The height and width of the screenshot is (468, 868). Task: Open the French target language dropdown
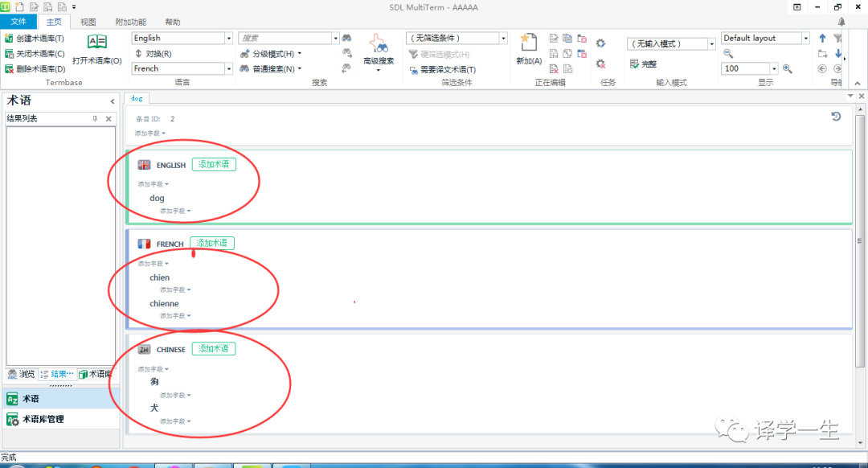[228, 68]
